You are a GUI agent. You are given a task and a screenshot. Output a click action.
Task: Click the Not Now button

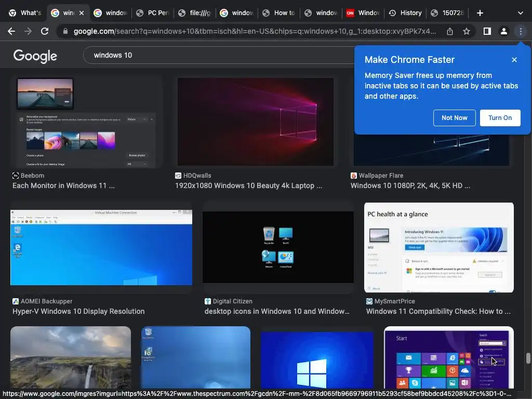click(454, 118)
